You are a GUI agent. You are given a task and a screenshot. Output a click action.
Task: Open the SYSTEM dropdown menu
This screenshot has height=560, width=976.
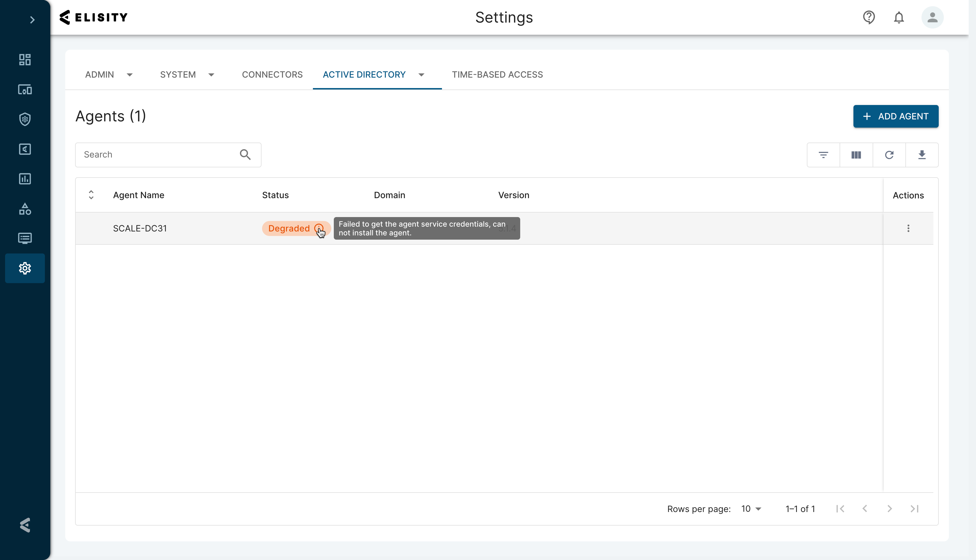coord(212,75)
